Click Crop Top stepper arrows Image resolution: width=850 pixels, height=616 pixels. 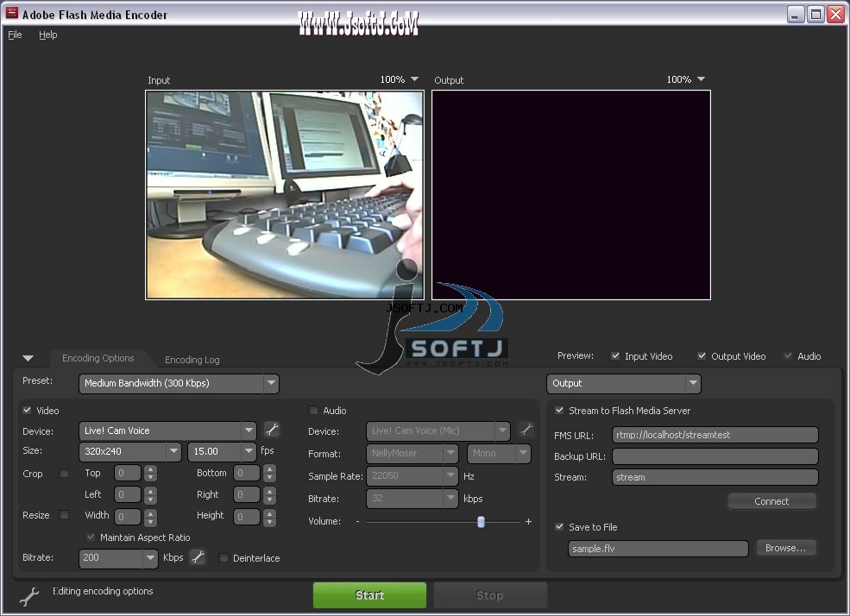pos(151,473)
